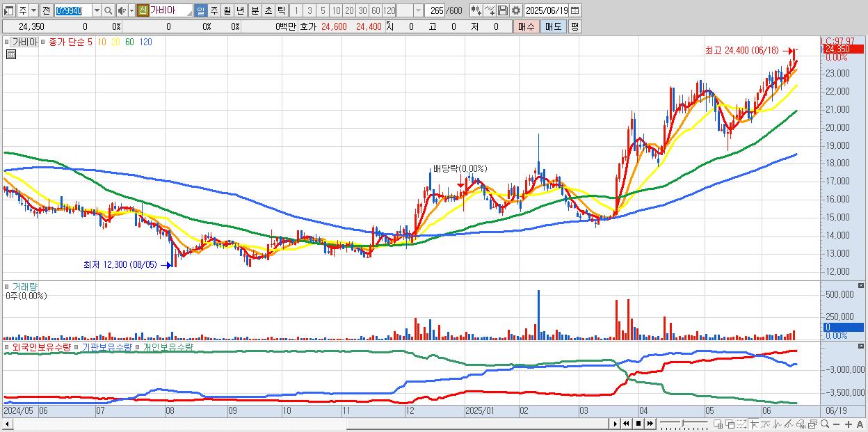Viewport: 868px width, 432px height.
Task: Click the overlapping windows icon
Action: click(x=730, y=424)
